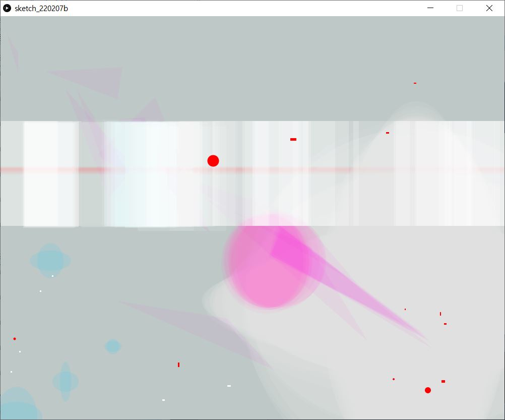Minimize the sketch window
Screen dimensions: 505x420
pos(430,8)
